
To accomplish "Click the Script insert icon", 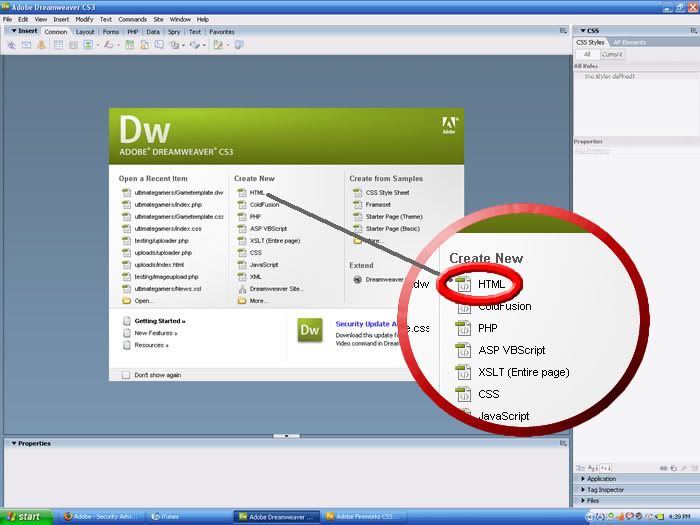I will click(x=194, y=45).
